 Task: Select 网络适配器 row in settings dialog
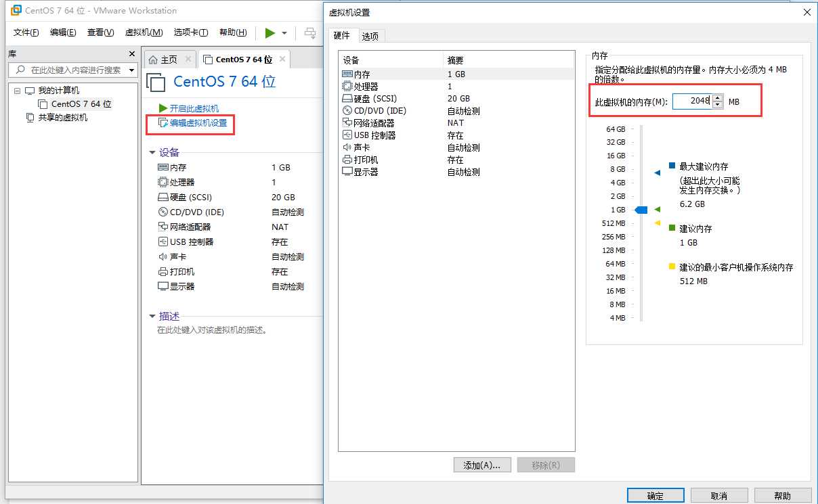(456, 123)
